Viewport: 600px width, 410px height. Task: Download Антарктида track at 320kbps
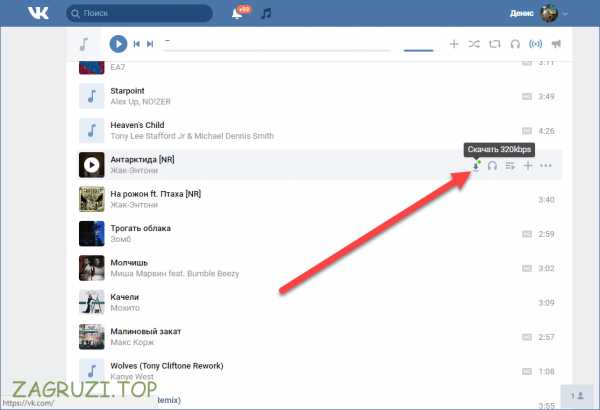[476, 166]
